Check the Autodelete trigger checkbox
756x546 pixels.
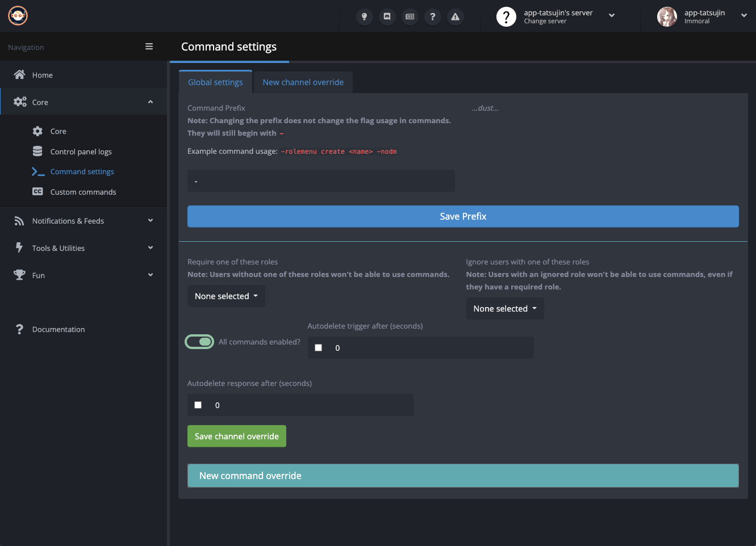coord(319,348)
